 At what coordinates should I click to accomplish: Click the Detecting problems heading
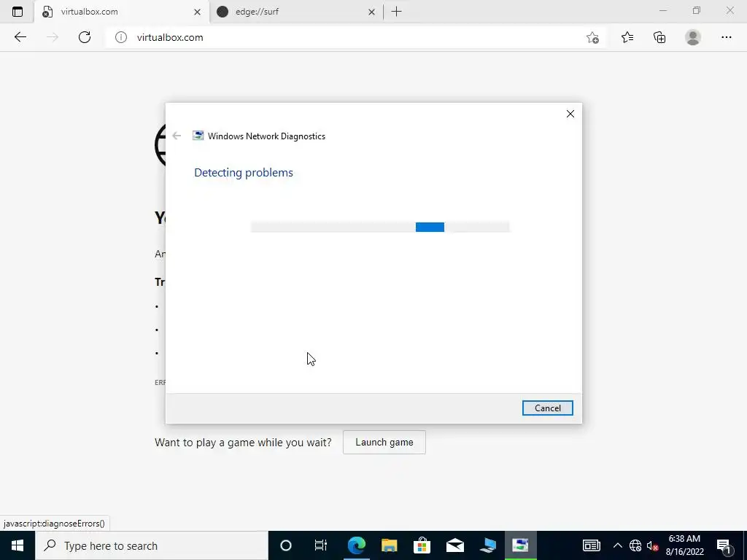tap(244, 172)
